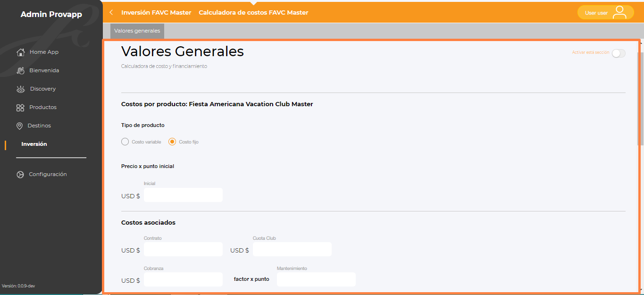
Task: Click the Calculadora de costos FAVC Master title
Action: pos(253,13)
